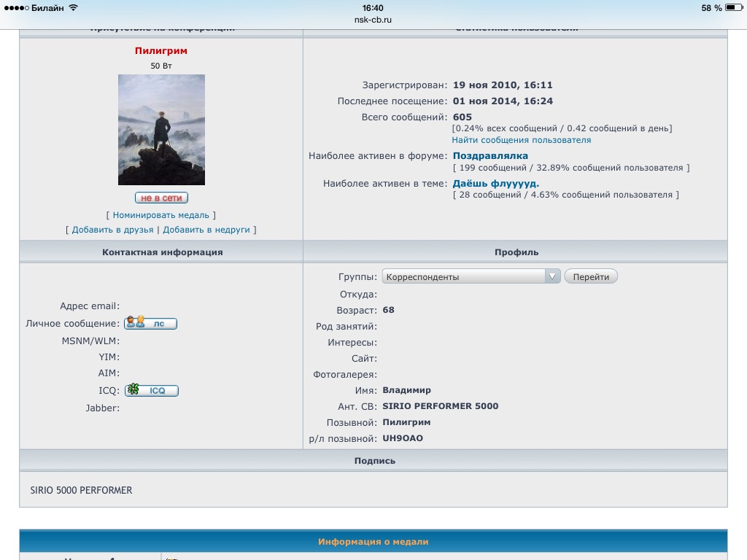Click the Номинировать медаль link
747x560 pixels.
tap(160, 215)
